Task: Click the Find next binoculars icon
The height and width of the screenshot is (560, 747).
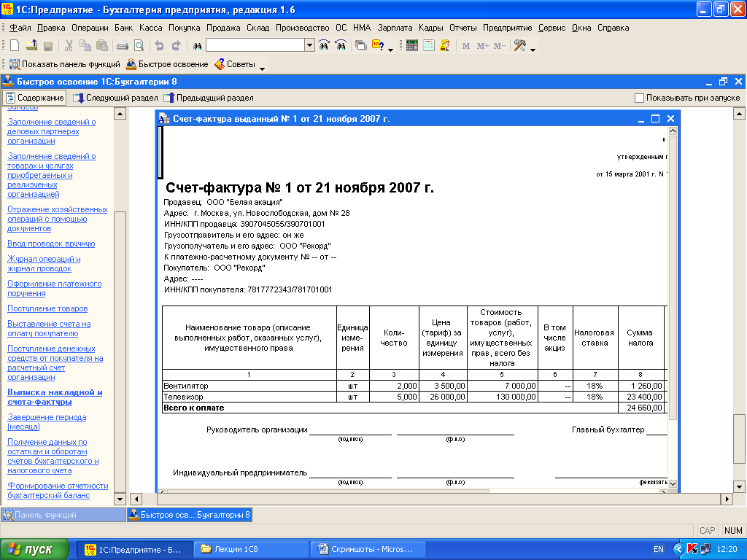Action: point(324,46)
